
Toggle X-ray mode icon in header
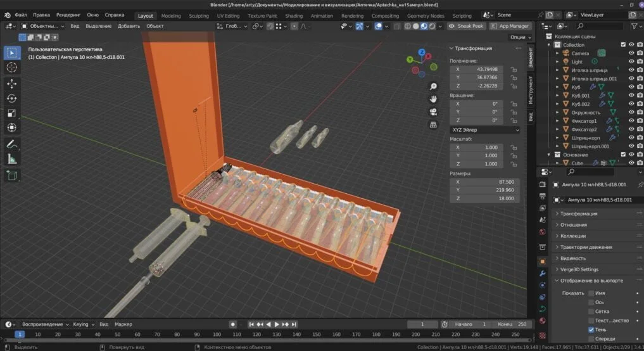pyautogui.click(x=397, y=26)
